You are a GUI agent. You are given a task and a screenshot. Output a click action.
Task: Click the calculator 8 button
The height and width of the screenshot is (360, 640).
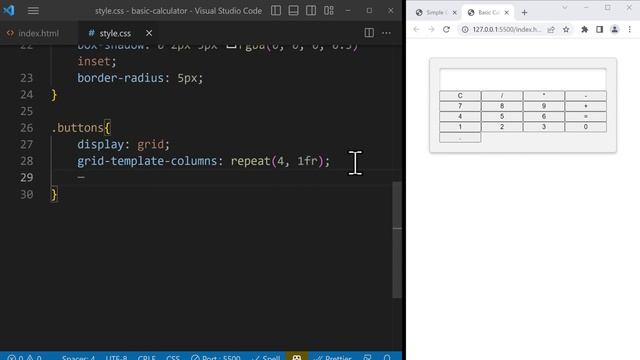point(502,106)
